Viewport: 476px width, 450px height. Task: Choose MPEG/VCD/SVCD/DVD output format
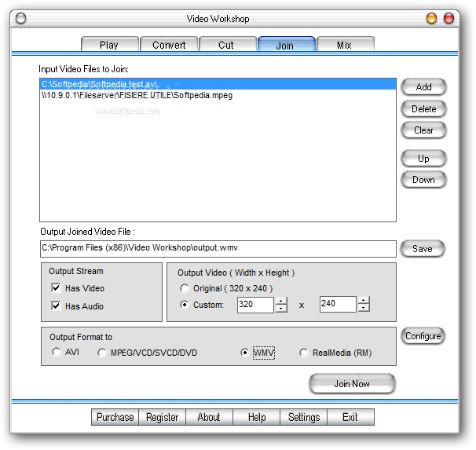tap(101, 353)
